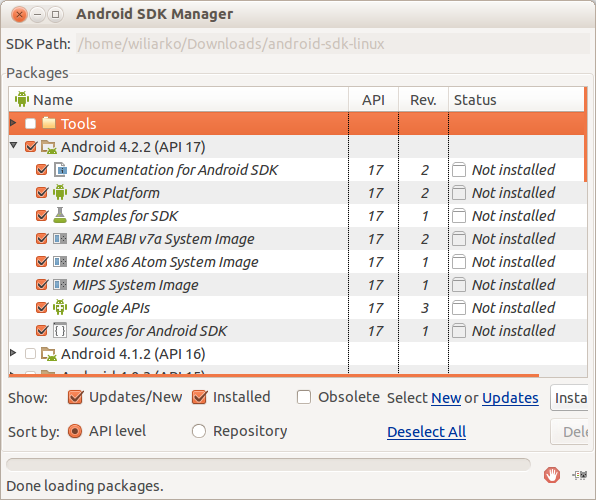Screen dimensions: 596x500
Task: Uncheck the Intel x86 Atom System Image checkbox
Action: click(42, 262)
